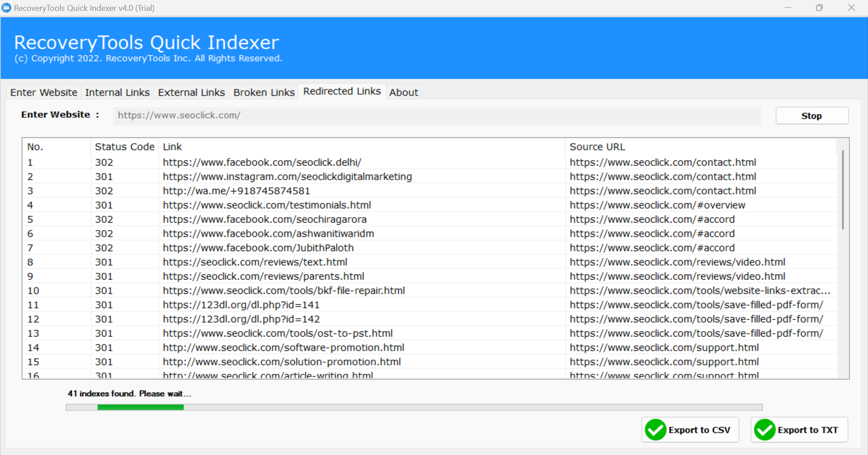The width and height of the screenshot is (868, 455).
Task: Select the seoclick.com/reviews/parents.html link
Action: (264, 276)
